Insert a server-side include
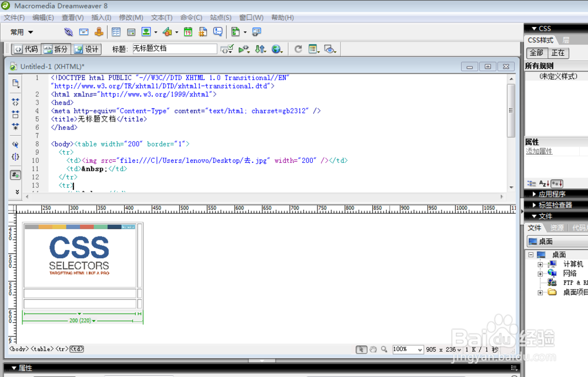The width and height of the screenshot is (588, 377). 203,32
